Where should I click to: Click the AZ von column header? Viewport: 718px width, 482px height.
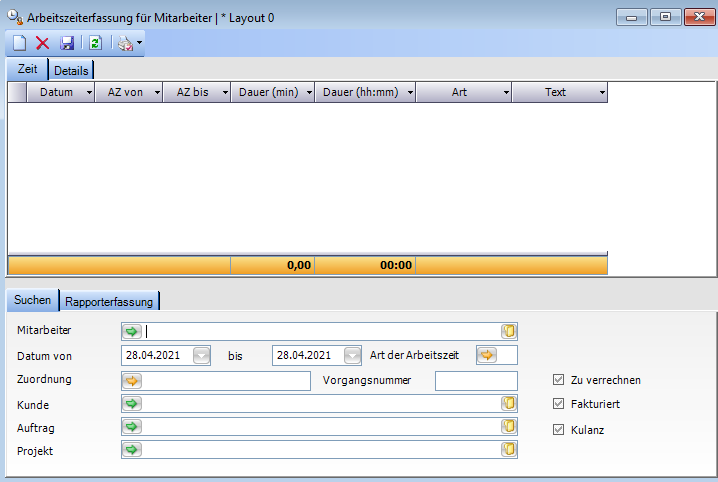tap(125, 92)
